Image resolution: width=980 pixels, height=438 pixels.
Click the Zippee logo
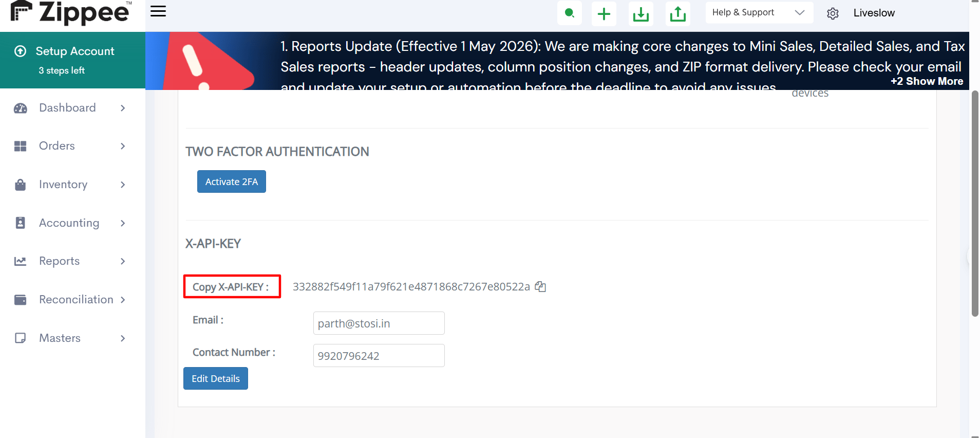coord(71,12)
